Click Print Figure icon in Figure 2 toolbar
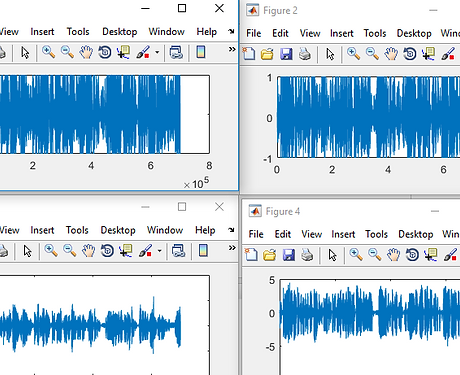The image size is (460, 375). coord(305,54)
